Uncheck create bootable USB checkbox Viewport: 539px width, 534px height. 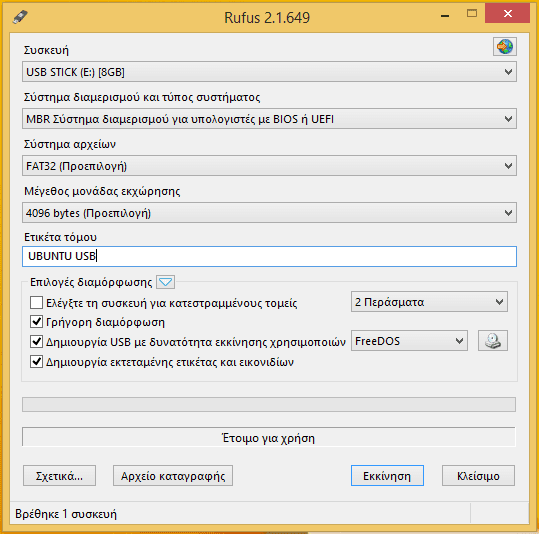pos(36,342)
